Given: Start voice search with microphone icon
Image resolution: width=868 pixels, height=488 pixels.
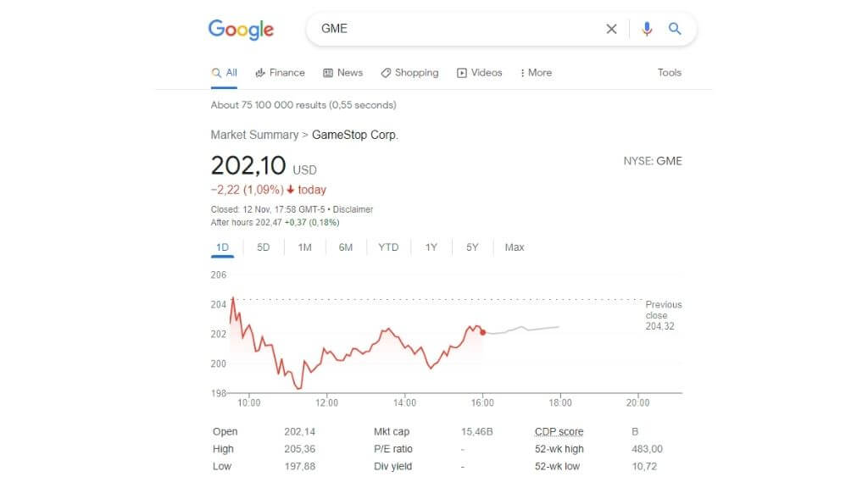Looking at the screenshot, I should coord(647,29).
